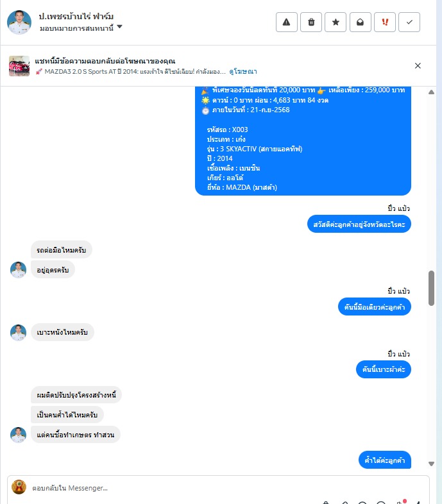This screenshot has height=504, width=442.
Task: Flag conversation with red exclamation icon
Action: click(385, 22)
